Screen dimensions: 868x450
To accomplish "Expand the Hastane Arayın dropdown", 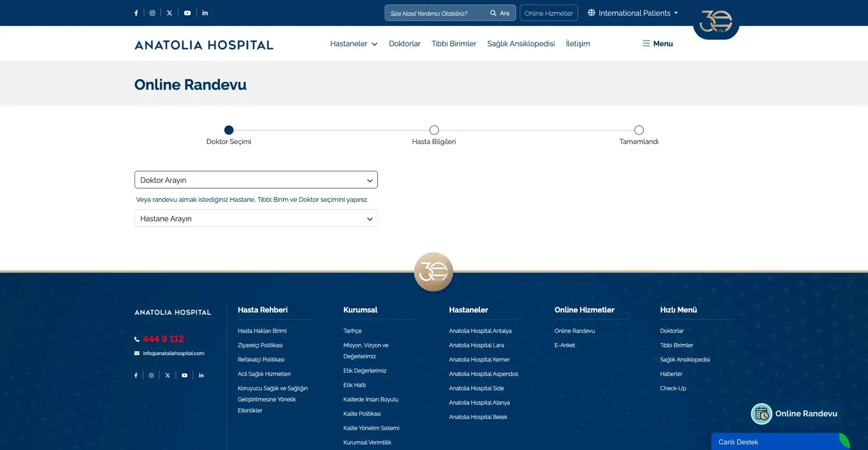I will coord(256,218).
